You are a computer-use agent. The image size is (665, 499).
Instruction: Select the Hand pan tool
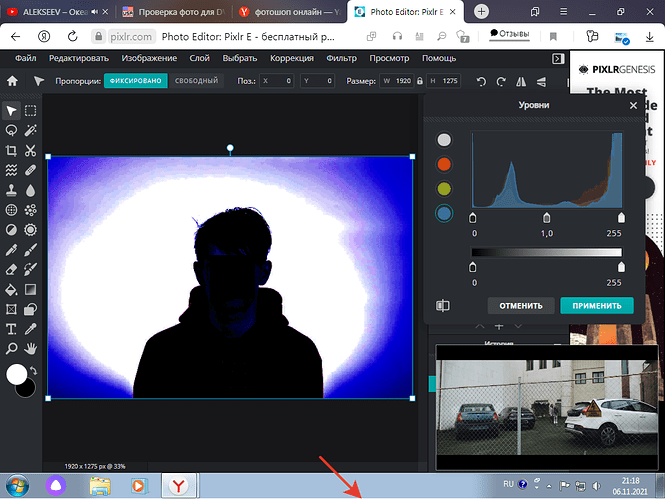tap(31, 348)
